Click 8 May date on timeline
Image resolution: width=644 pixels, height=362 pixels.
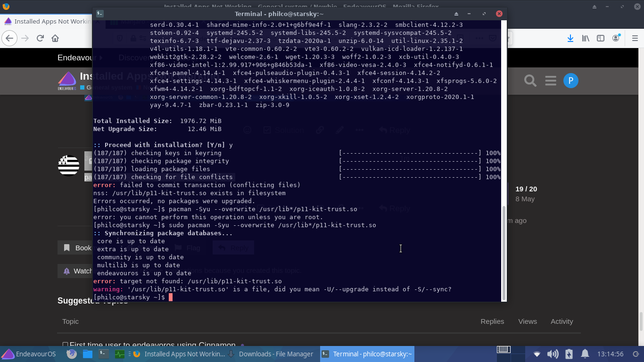click(525, 199)
